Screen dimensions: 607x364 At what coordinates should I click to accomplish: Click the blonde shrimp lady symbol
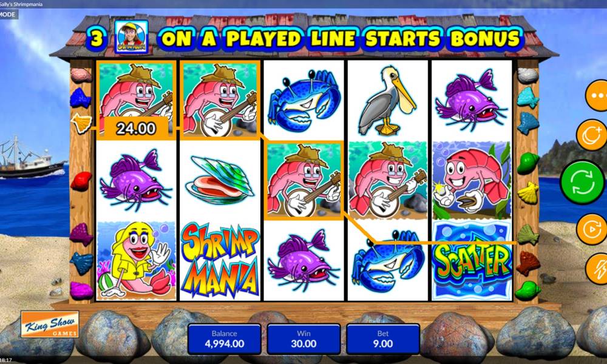(136, 260)
